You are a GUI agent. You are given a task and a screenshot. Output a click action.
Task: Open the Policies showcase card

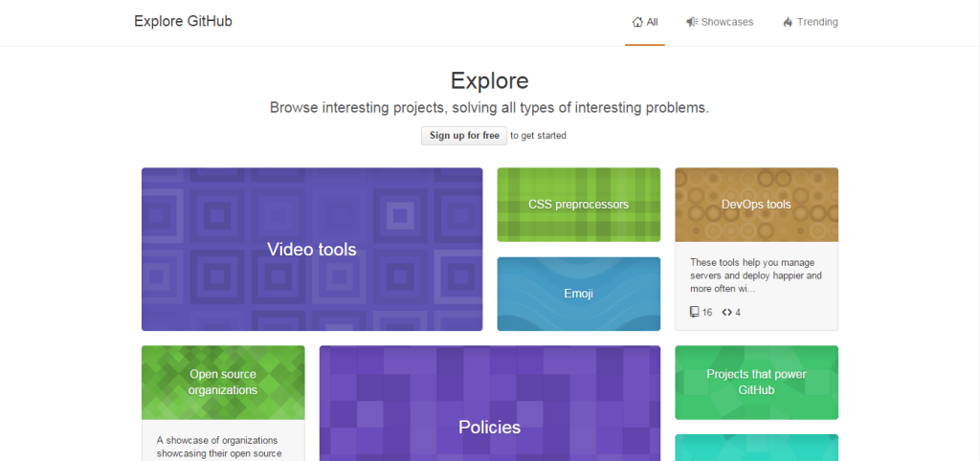(489, 427)
